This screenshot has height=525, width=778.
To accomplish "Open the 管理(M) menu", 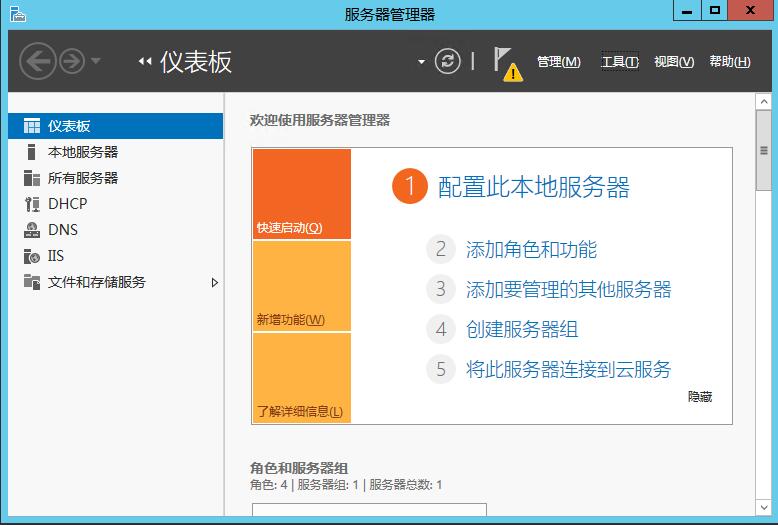I will coord(558,62).
